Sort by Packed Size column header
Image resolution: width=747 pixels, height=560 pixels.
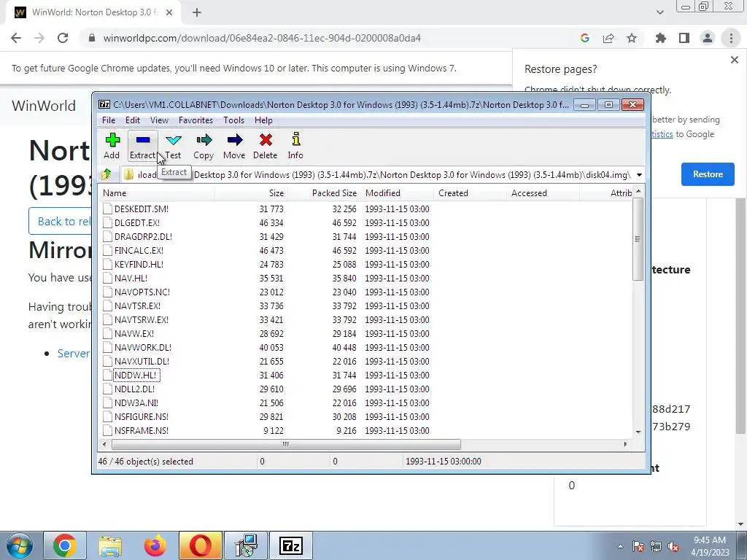(325, 192)
